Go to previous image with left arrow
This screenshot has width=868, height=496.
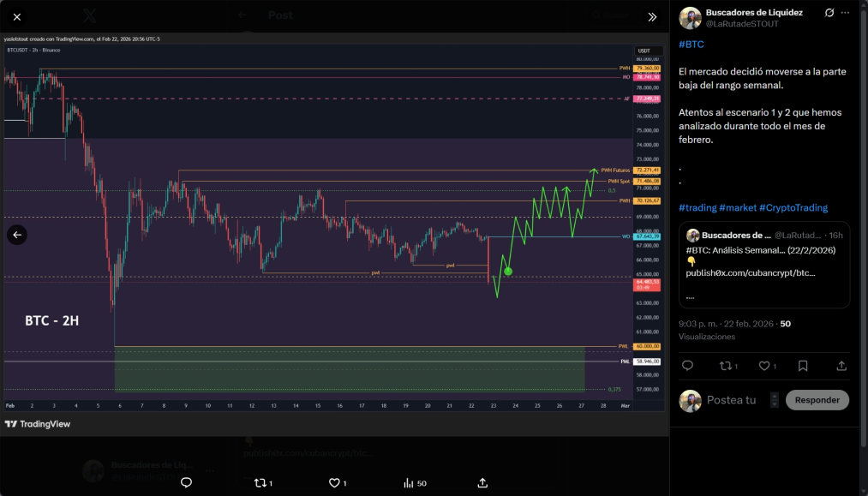tap(17, 235)
